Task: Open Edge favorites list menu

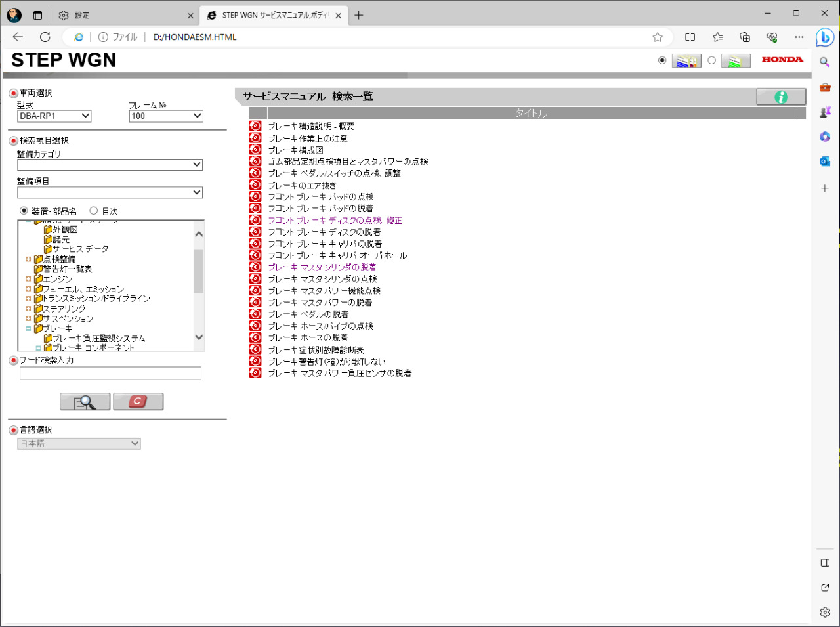Action: coord(717,37)
